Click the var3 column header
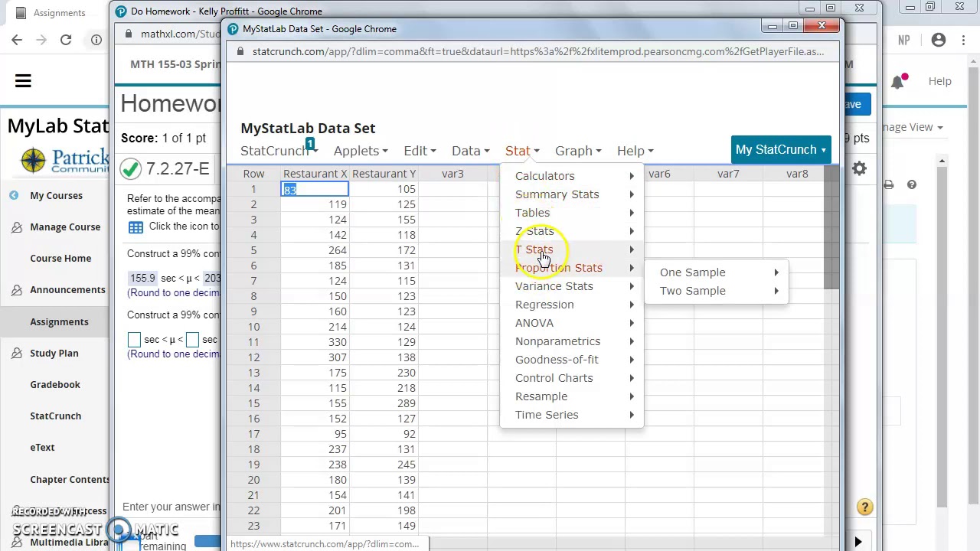Image resolution: width=980 pixels, height=551 pixels. click(452, 174)
